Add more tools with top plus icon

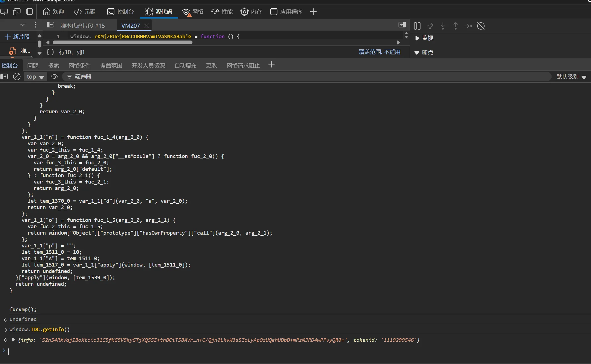(x=313, y=12)
